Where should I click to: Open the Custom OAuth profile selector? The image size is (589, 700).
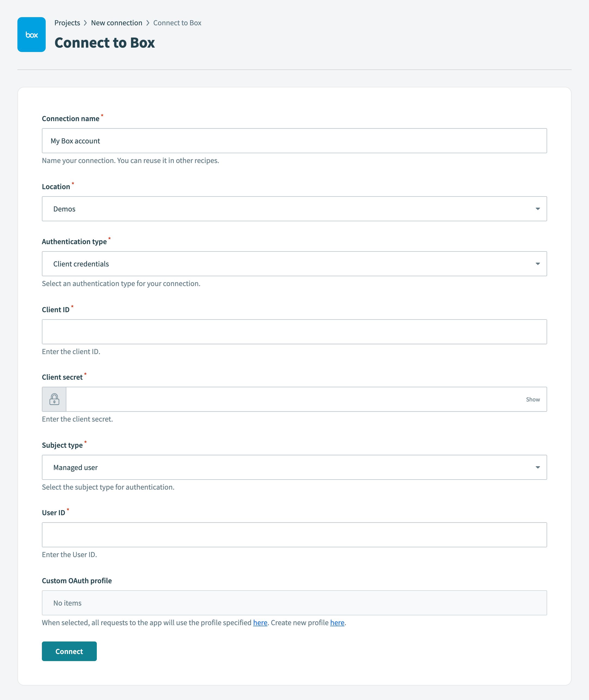294,603
